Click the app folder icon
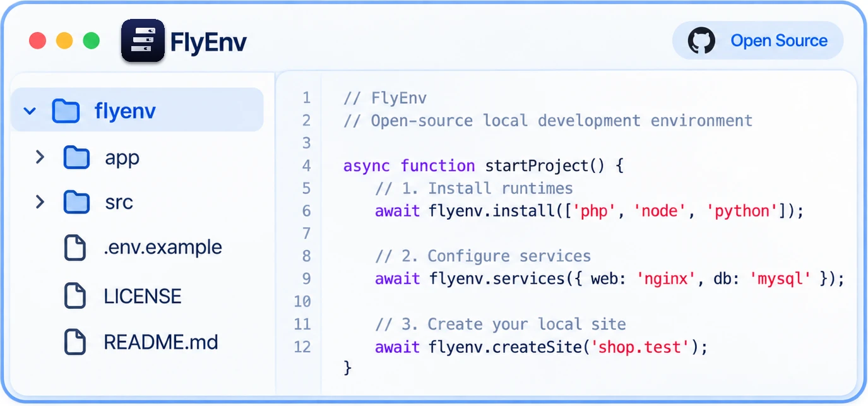 [x=76, y=157]
